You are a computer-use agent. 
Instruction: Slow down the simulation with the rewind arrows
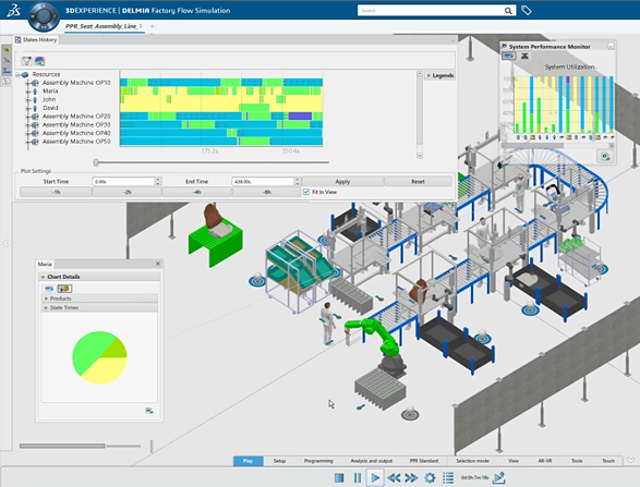point(393,478)
